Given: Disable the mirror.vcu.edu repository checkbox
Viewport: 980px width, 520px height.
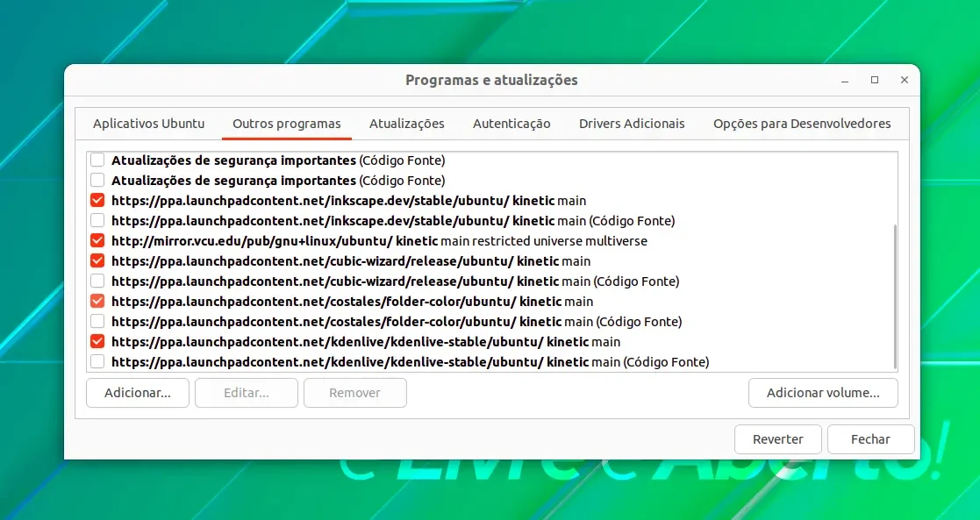Looking at the screenshot, I should (x=97, y=240).
